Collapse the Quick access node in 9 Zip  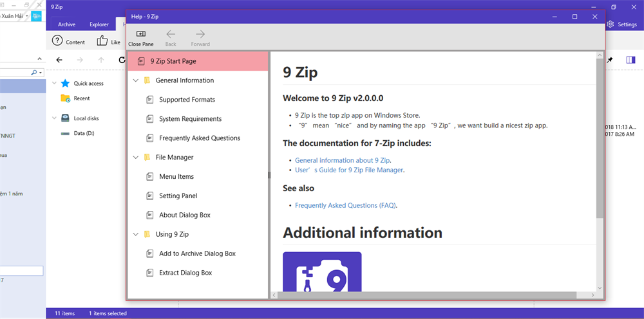(x=54, y=83)
